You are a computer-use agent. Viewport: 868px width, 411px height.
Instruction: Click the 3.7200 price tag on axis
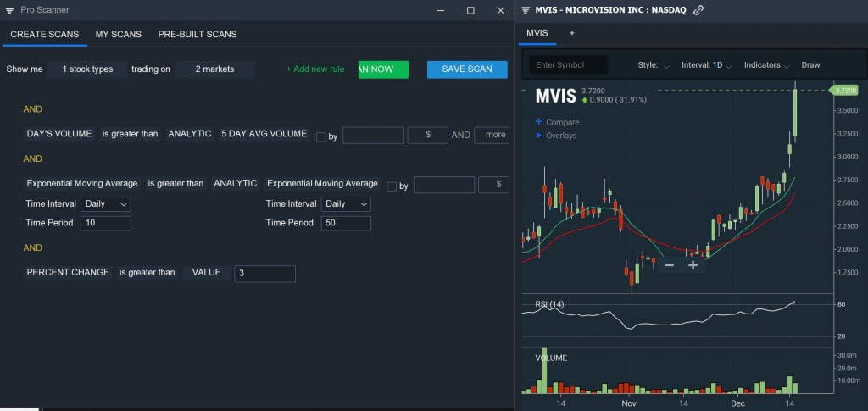click(843, 90)
